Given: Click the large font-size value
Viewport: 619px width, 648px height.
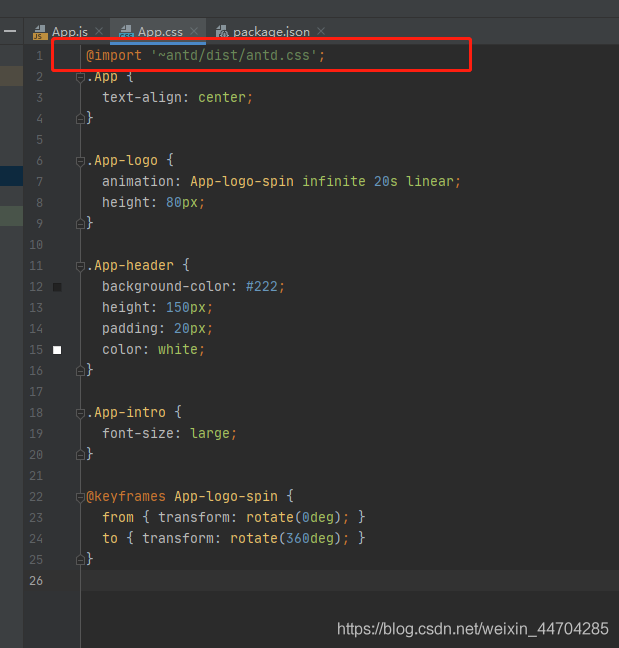Looking at the screenshot, I should [210, 434].
